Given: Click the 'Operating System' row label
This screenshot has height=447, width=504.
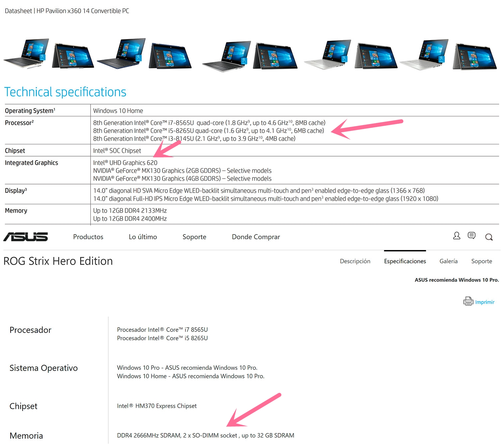Looking at the screenshot, I should coord(30,111).
